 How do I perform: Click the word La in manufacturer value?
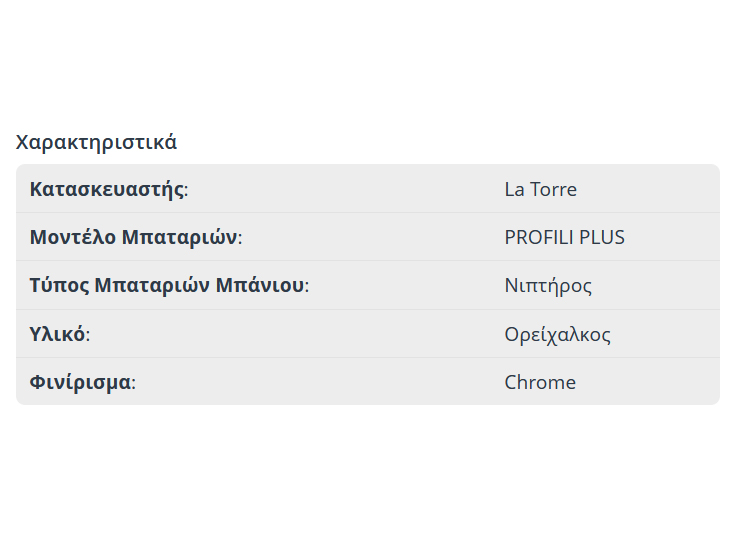pos(514,189)
